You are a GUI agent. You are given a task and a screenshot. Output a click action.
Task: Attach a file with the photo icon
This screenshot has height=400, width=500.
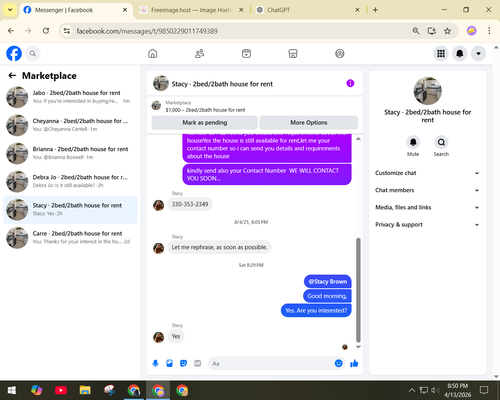(x=169, y=363)
